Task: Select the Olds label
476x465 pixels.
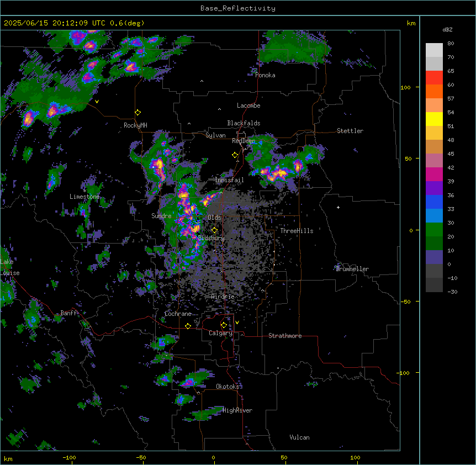Action: tap(214, 218)
